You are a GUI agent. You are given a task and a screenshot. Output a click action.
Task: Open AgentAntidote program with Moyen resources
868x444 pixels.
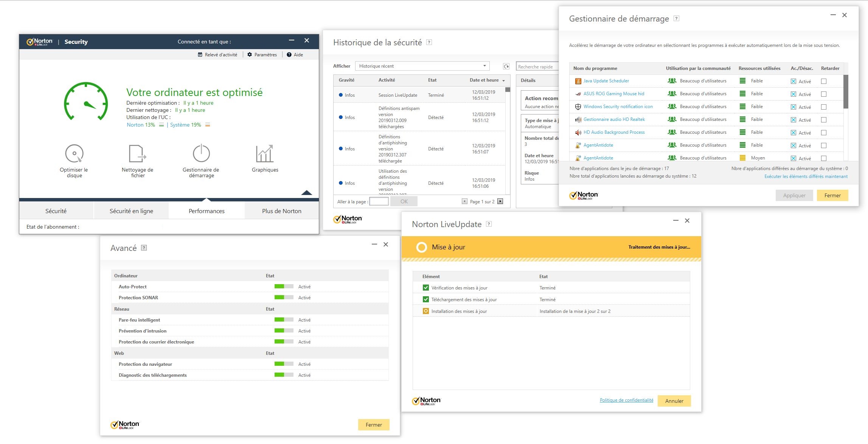pos(598,158)
